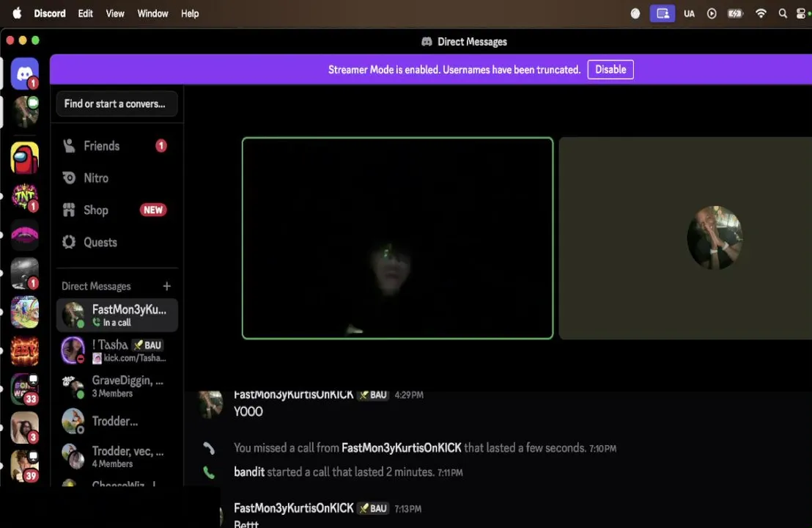Image resolution: width=812 pixels, height=528 pixels.
Task: Open Trodder... direct message
Action: (x=117, y=421)
